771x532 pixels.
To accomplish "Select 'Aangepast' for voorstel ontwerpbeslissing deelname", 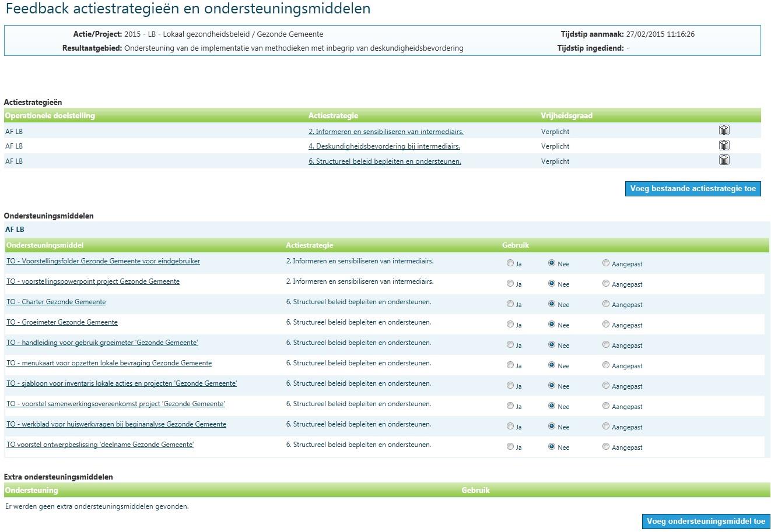I will click(x=606, y=447).
